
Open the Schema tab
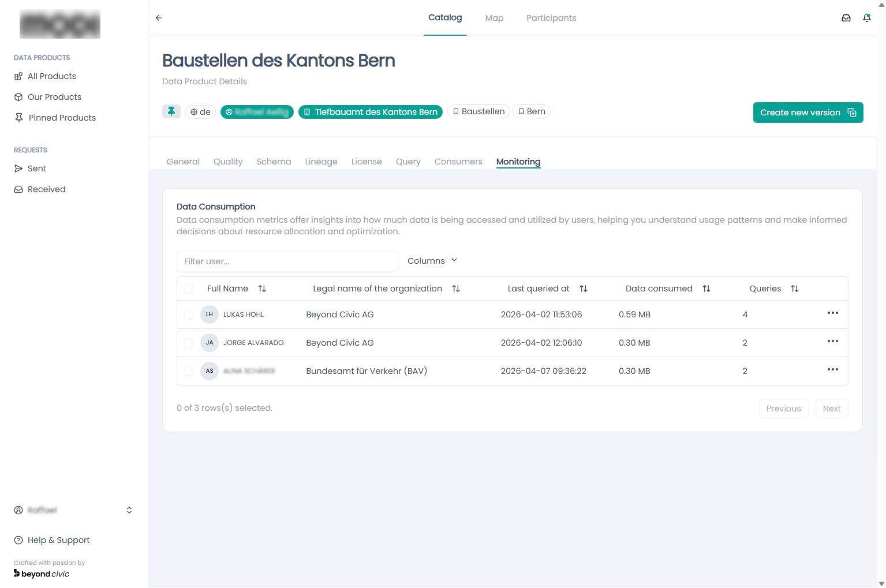coord(274,162)
